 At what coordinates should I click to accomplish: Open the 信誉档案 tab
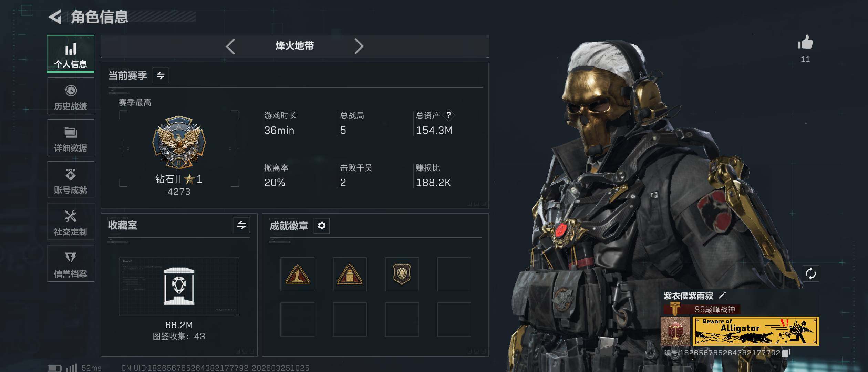[x=71, y=263]
